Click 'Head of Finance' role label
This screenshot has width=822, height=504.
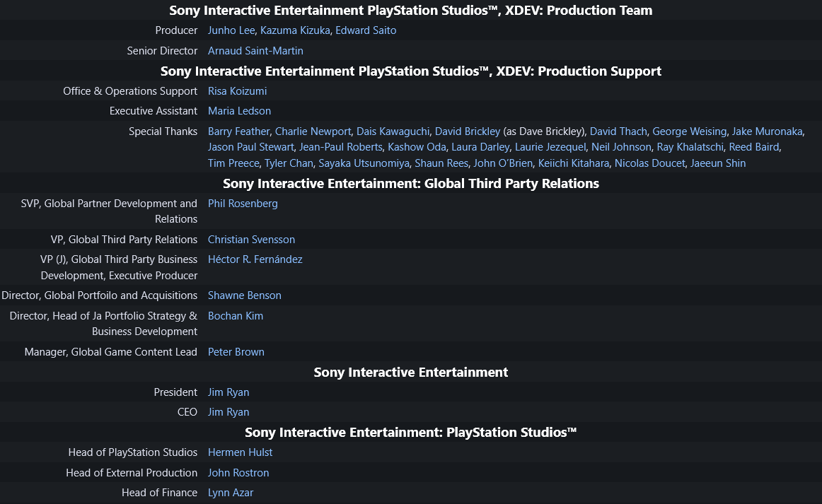click(x=159, y=493)
